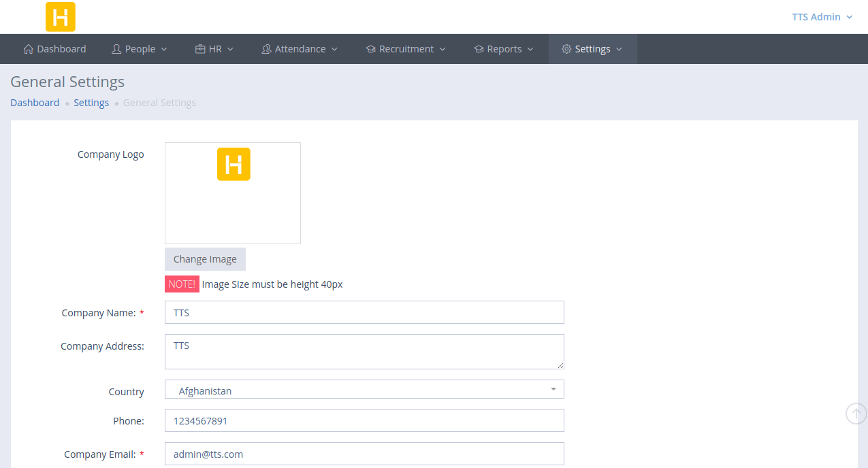This screenshot has width=868, height=468.
Task: Open the Country dropdown showing Afghanistan
Action: click(364, 390)
